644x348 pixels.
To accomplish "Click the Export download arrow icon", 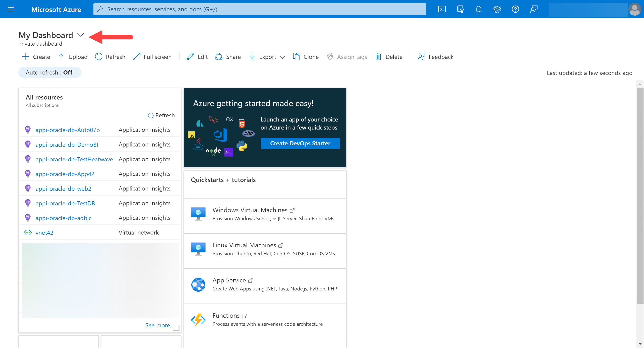I will (x=252, y=57).
